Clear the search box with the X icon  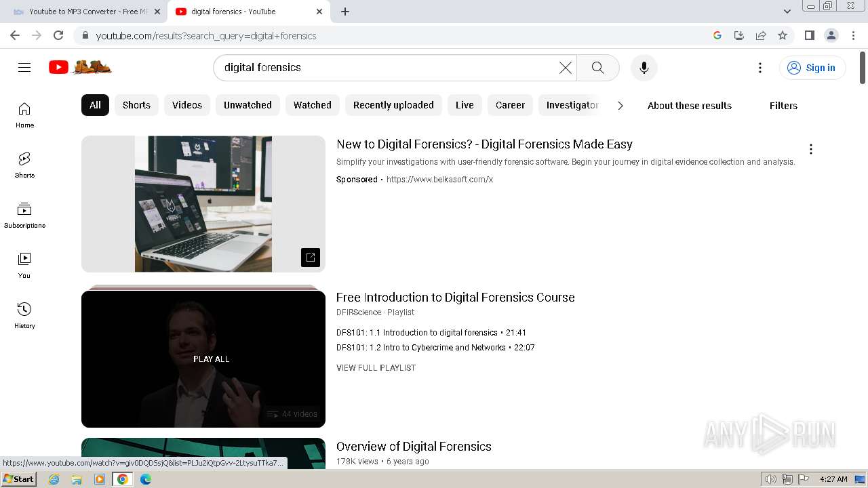(565, 68)
